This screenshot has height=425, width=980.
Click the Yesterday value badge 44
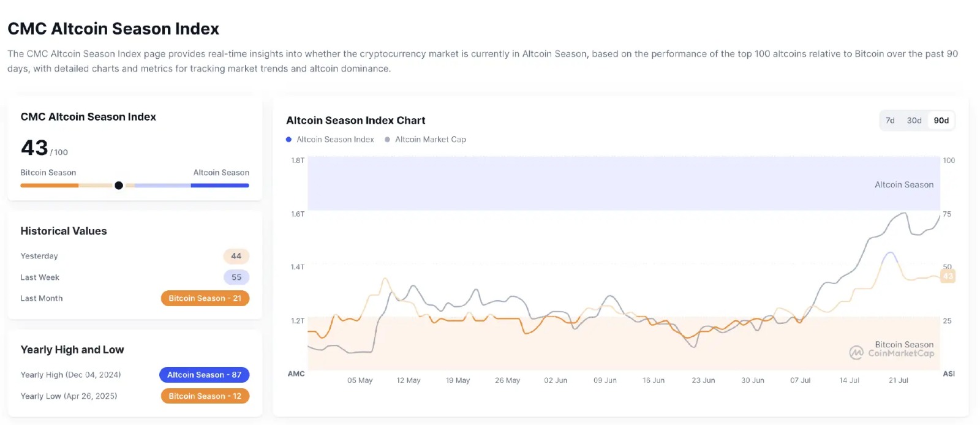coord(236,256)
